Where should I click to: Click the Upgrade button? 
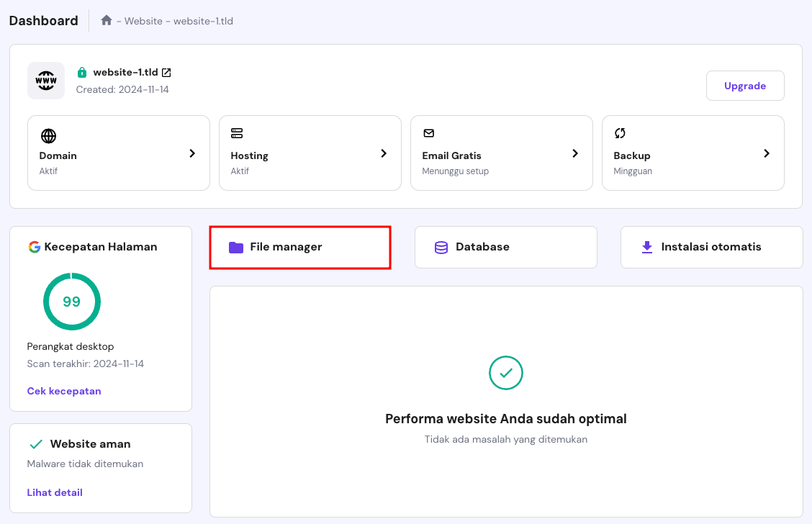point(745,85)
